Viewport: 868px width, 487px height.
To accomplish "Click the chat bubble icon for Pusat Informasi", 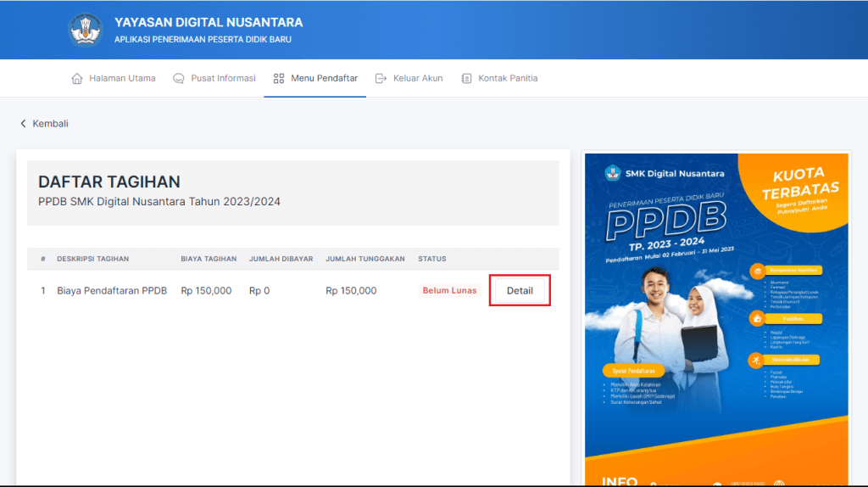I will 179,78.
